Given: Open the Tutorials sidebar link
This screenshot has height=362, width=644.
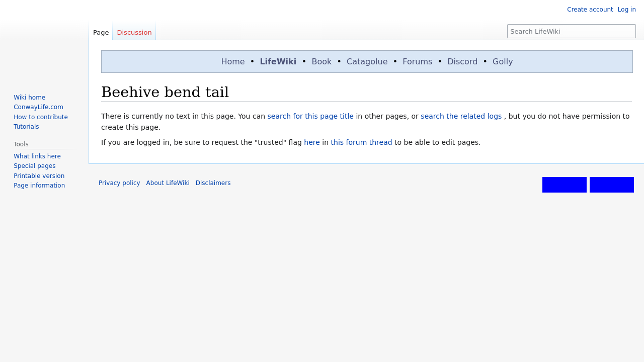Looking at the screenshot, I should click(x=26, y=127).
